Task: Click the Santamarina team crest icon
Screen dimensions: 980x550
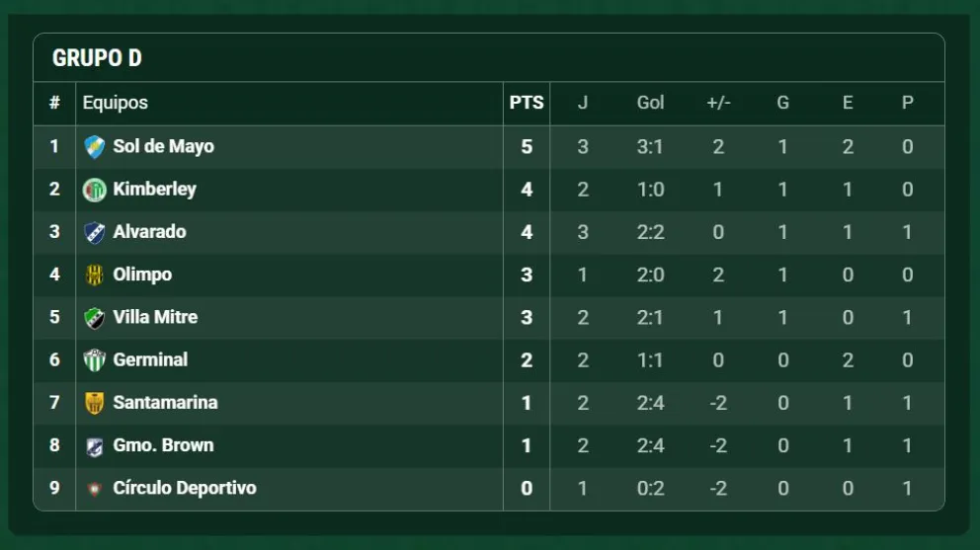Action: point(94,403)
